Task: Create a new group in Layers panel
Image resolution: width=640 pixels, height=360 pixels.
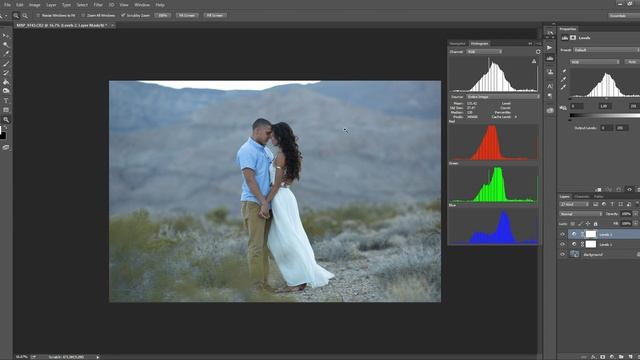Action: (621, 357)
